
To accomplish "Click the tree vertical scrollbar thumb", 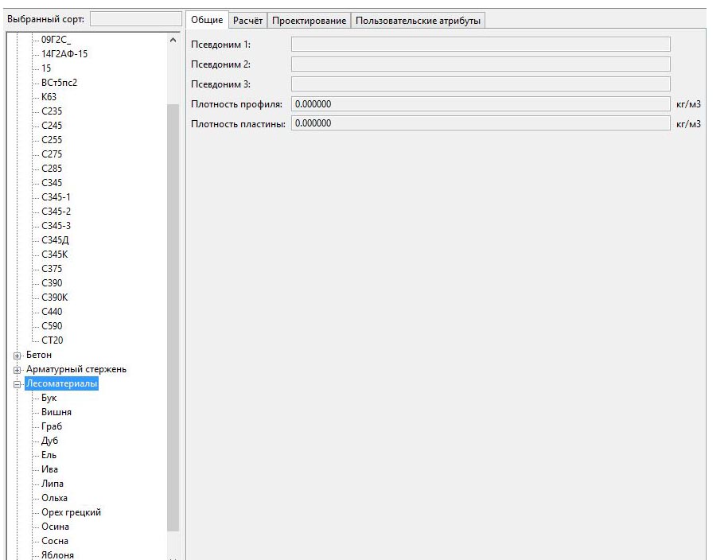I will 173,317.
